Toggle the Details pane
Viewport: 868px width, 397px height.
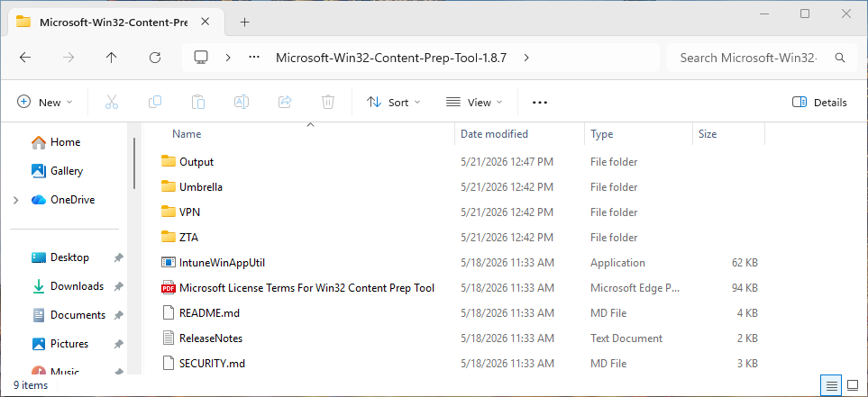click(x=819, y=103)
